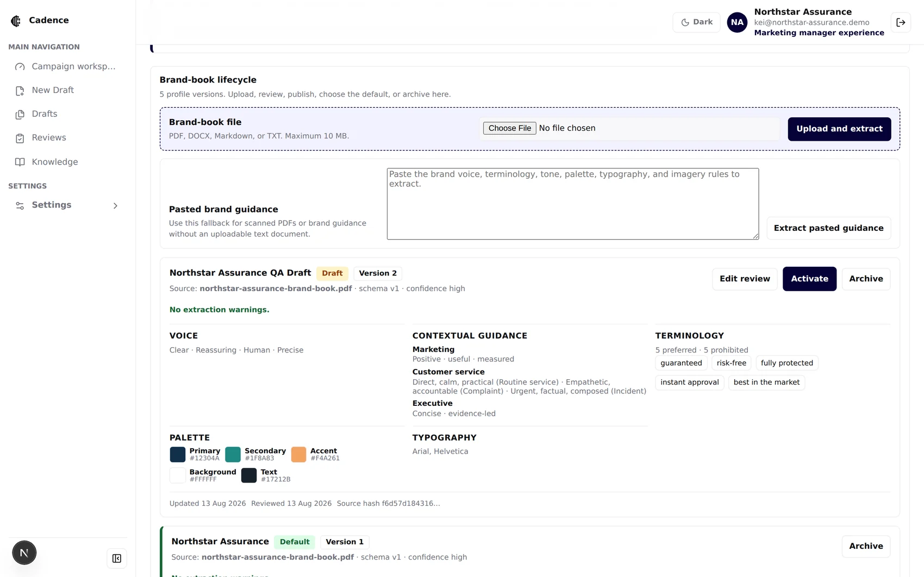Click the 'fully protected' chip
Viewport: 924px width, 577px height.
786,363
